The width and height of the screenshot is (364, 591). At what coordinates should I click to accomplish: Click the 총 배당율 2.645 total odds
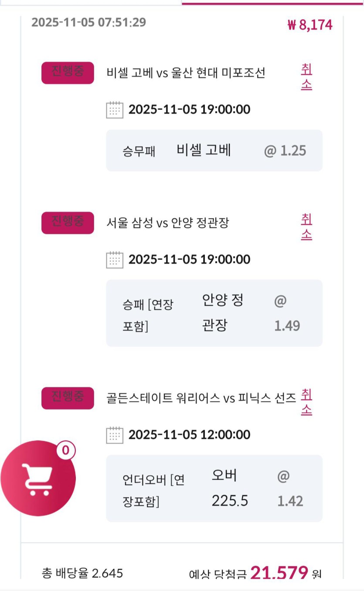82,573
